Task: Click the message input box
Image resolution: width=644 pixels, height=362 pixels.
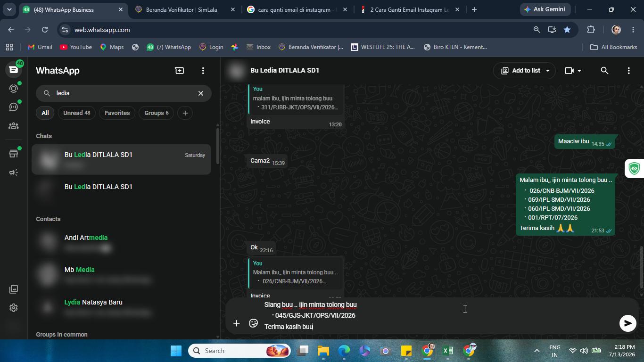Action: [438, 316]
